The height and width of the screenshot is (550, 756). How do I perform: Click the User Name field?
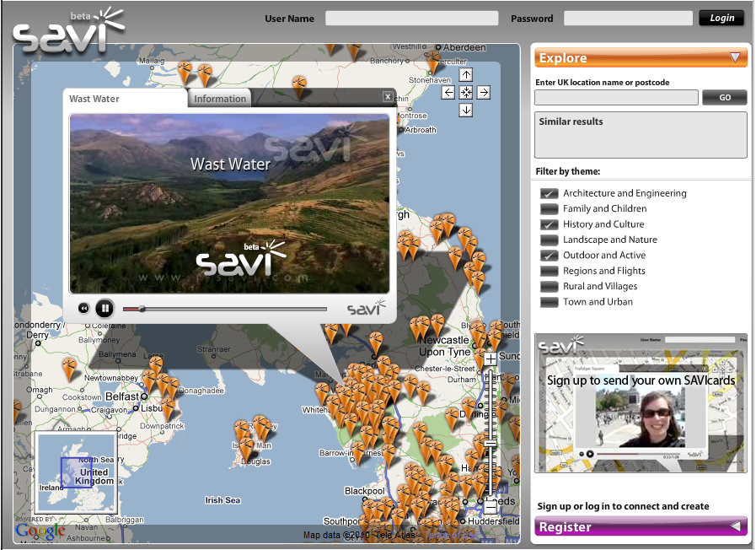[x=412, y=19]
